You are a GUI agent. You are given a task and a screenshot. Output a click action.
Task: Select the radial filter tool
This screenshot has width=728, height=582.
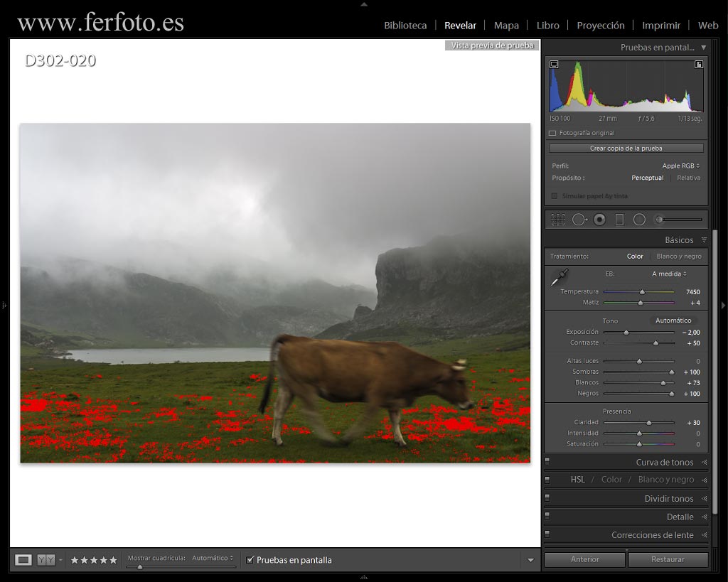coord(639,220)
